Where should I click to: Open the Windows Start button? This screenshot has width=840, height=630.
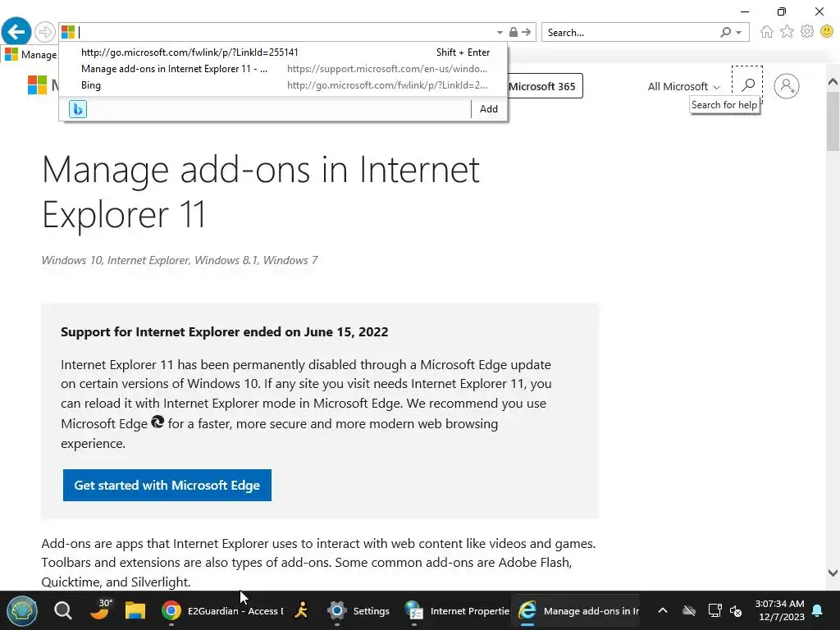click(22, 610)
